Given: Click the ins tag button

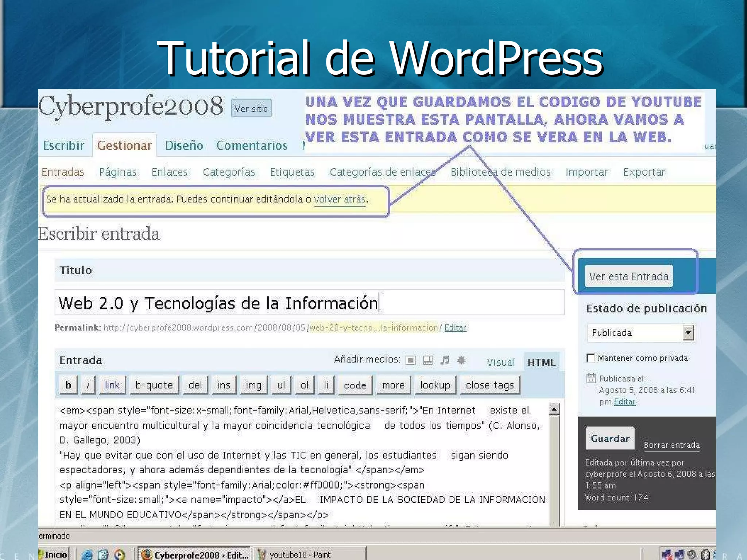Looking at the screenshot, I should [224, 385].
